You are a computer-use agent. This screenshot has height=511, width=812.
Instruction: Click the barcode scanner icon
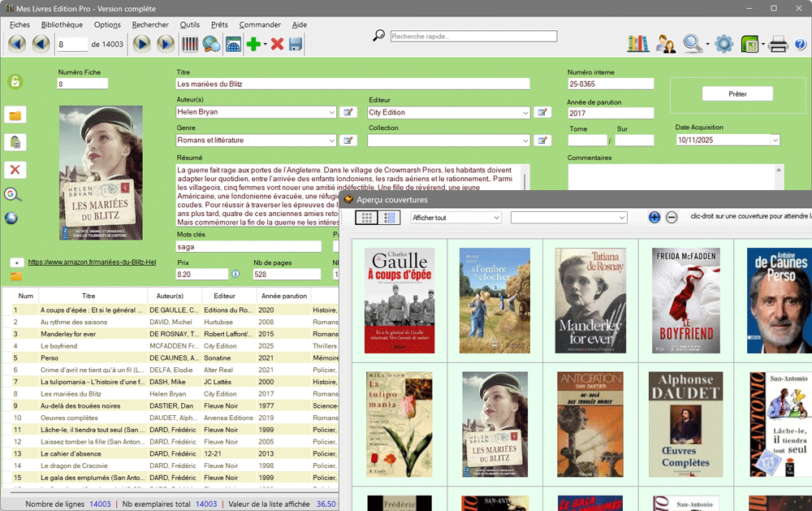[190, 44]
